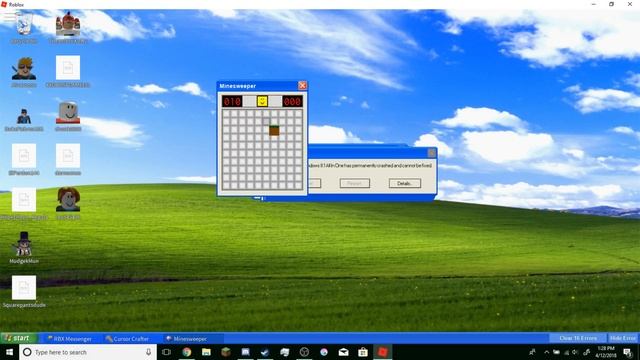Image resolution: width=640 pixels, height=360 pixels.
Task: Click the microphone icon in search box
Action: (149, 352)
